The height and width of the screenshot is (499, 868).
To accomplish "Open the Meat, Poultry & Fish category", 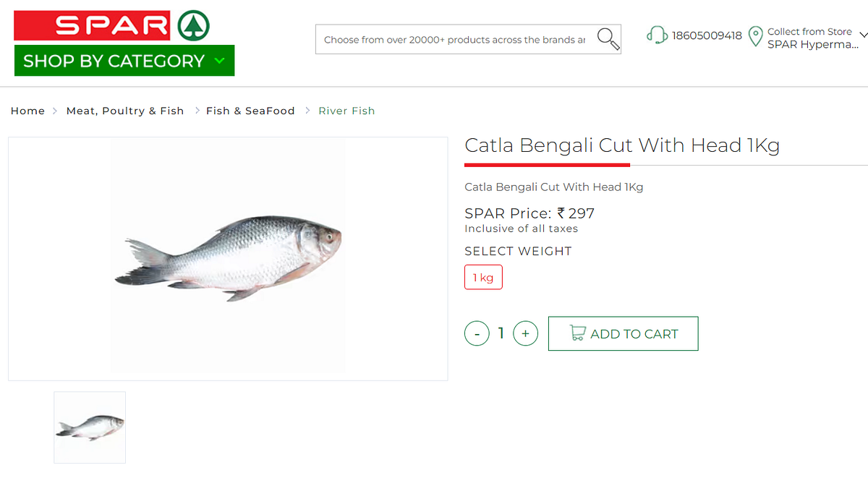I will (124, 110).
